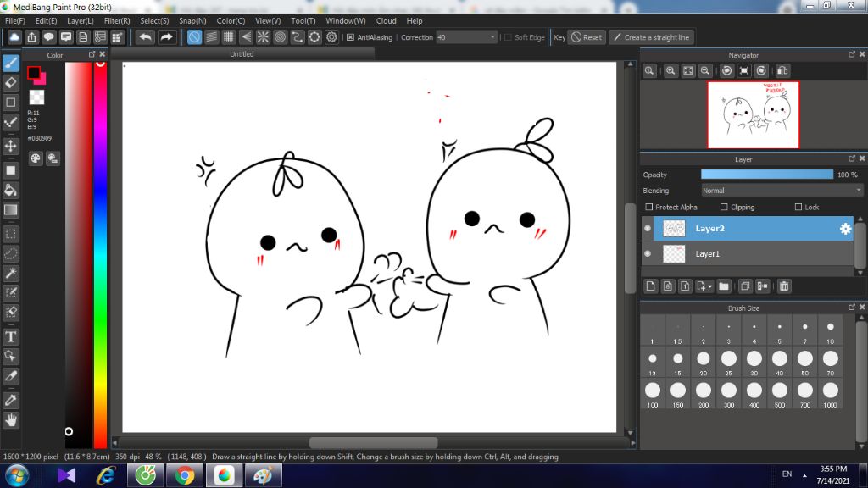Image resolution: width=868 pixels, height=488 pixels.
Task: Zoom out within the Navigator
Action: point(704,71)
